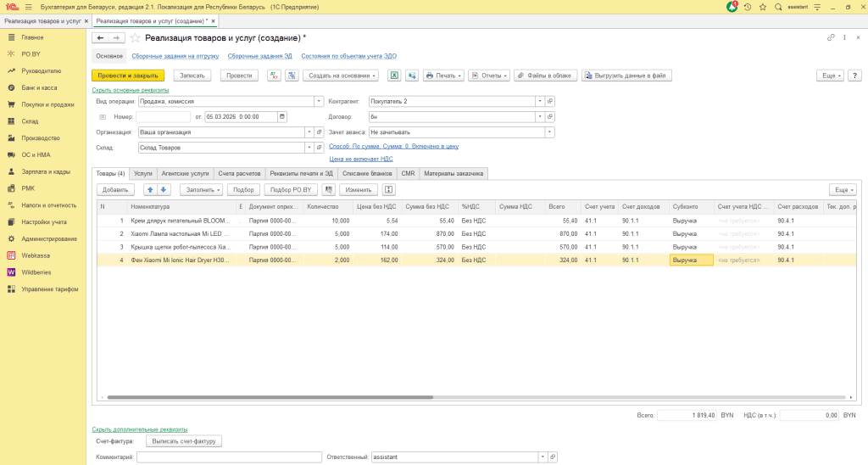Click the green Excel export icon
The width and height of the screenshot is (868, 465).
click(394, 76)
